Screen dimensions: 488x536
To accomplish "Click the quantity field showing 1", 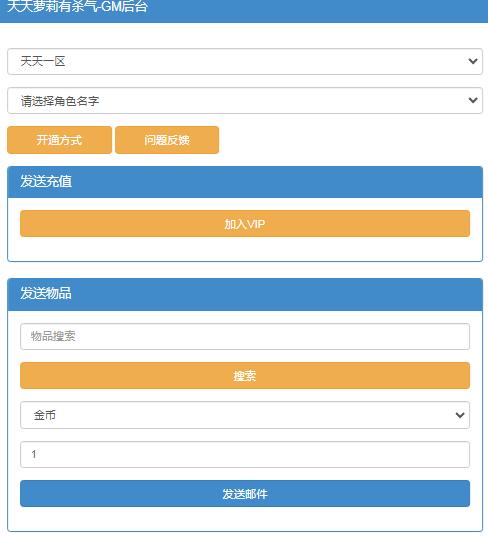I will coord(245,454).
